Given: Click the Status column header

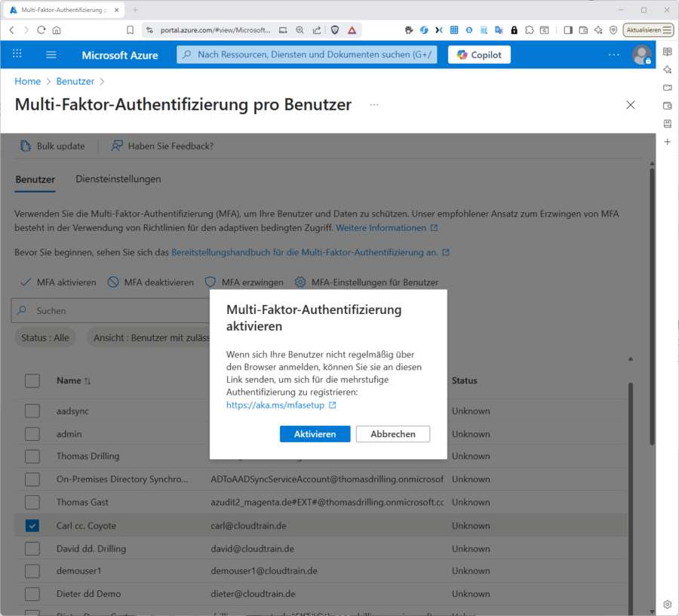Looking at the screenshot, I should click(464, 380).
